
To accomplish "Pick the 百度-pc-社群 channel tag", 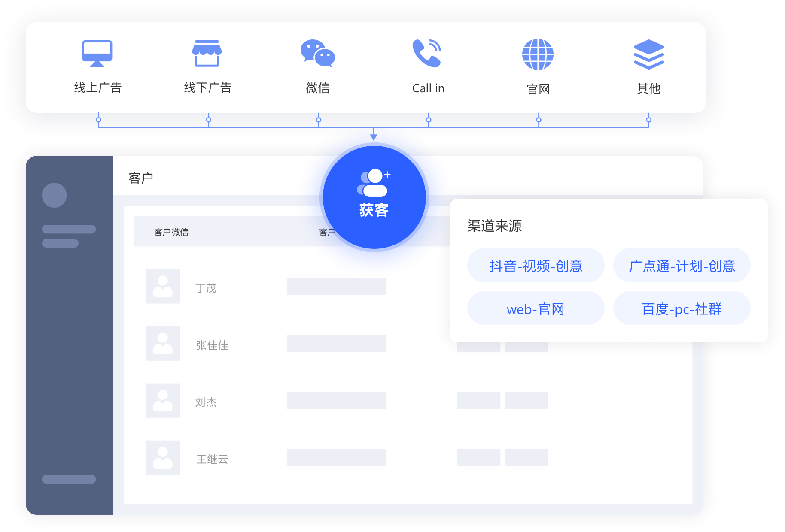I will [682, 308].
